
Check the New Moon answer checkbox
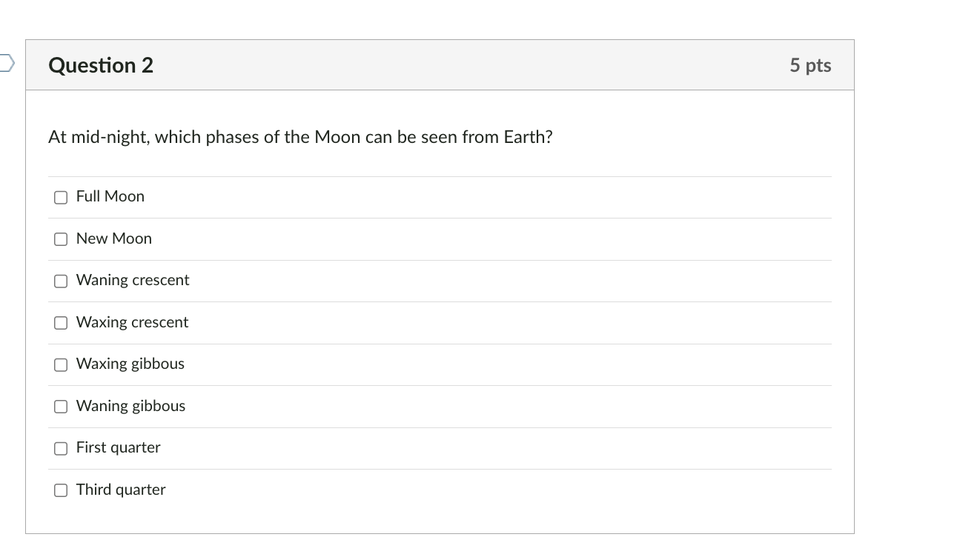pyautogui.click(x=60, y=239)
